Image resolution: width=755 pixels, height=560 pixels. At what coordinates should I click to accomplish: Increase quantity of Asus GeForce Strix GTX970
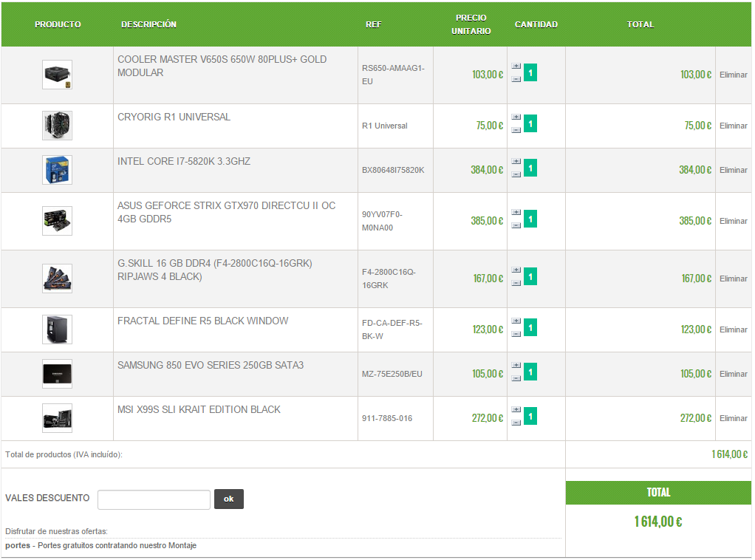[516, 212]
